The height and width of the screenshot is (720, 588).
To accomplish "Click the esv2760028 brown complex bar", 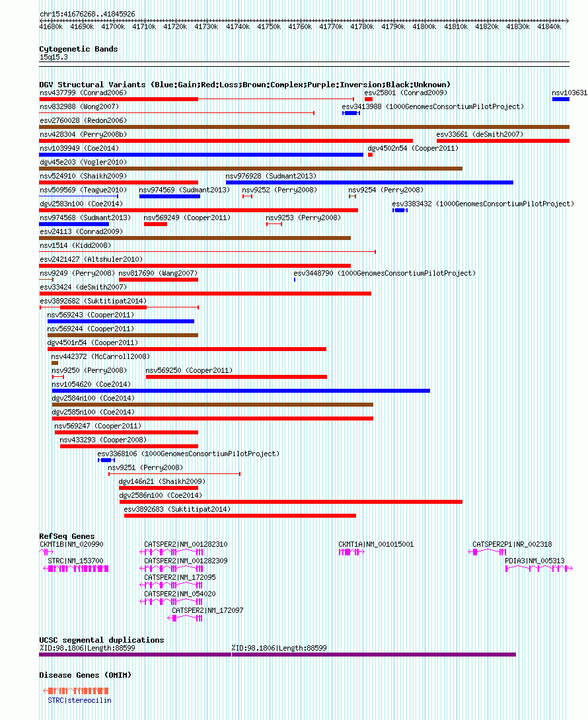I will point(305,127).
